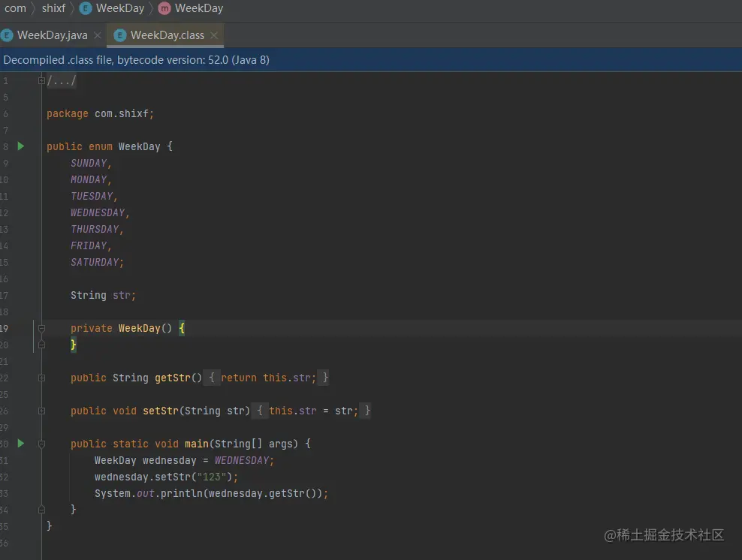The image size is (742, 560).
Task: Click 'private WeekDay()' constructor name
Action: click(139, 328)
